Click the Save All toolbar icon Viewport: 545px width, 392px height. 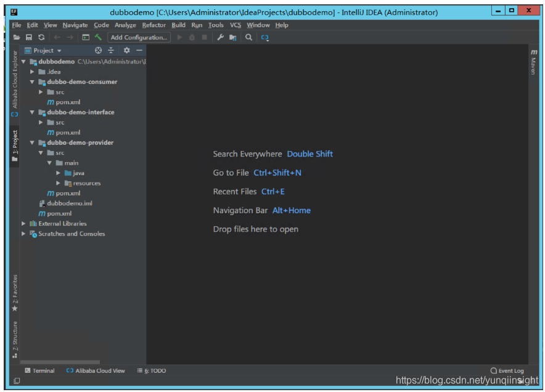[x=29, y=38]
